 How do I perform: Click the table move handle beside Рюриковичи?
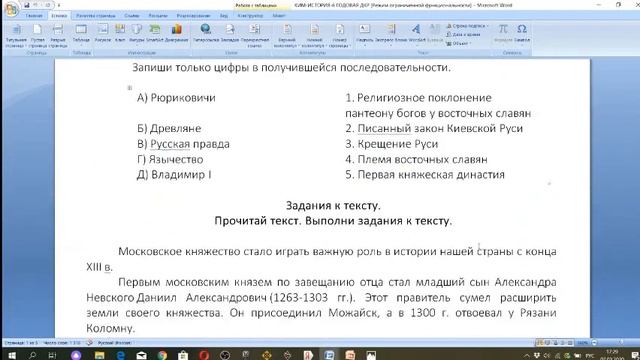(130, 87)
